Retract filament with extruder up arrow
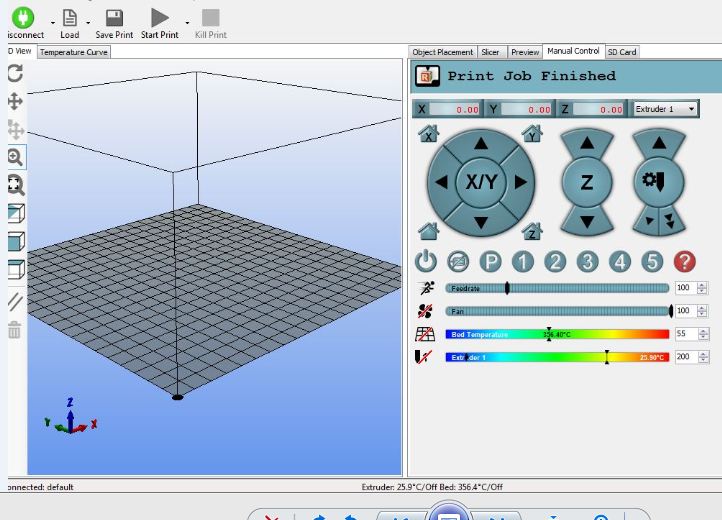 [659, 143]
